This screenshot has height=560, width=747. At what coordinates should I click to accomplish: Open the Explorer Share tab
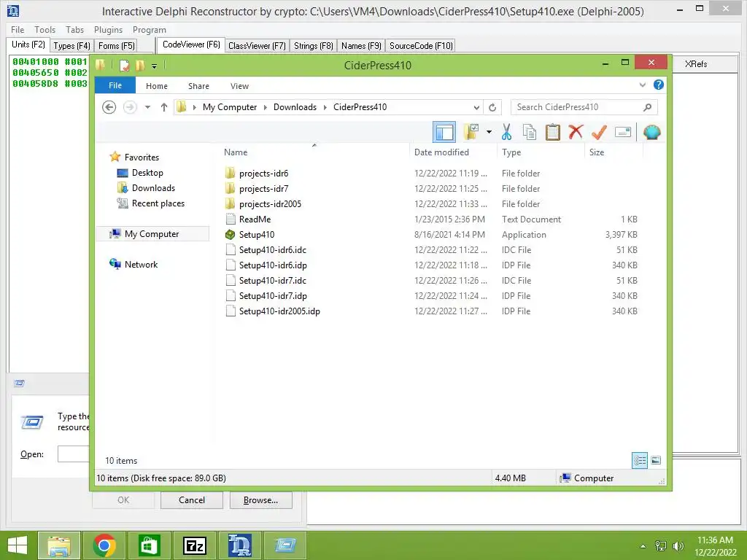pyautogui.click(x=198, y=86)
